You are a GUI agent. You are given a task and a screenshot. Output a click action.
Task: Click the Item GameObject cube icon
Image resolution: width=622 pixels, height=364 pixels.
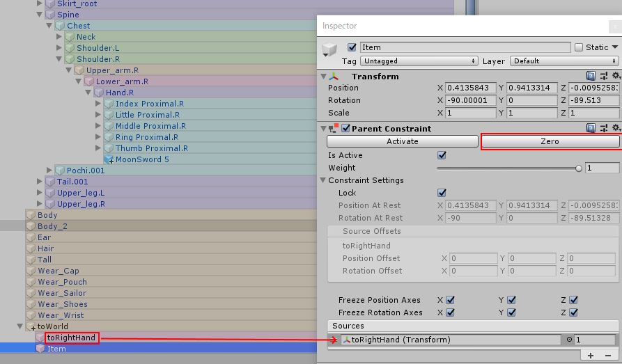[x=329, y=49]
